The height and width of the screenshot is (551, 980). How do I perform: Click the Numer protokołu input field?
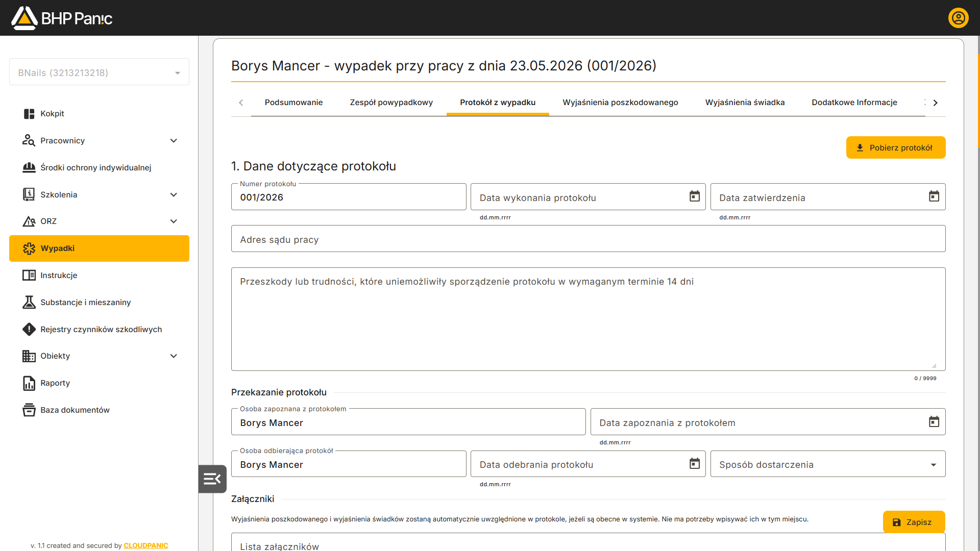coord(349,197)
